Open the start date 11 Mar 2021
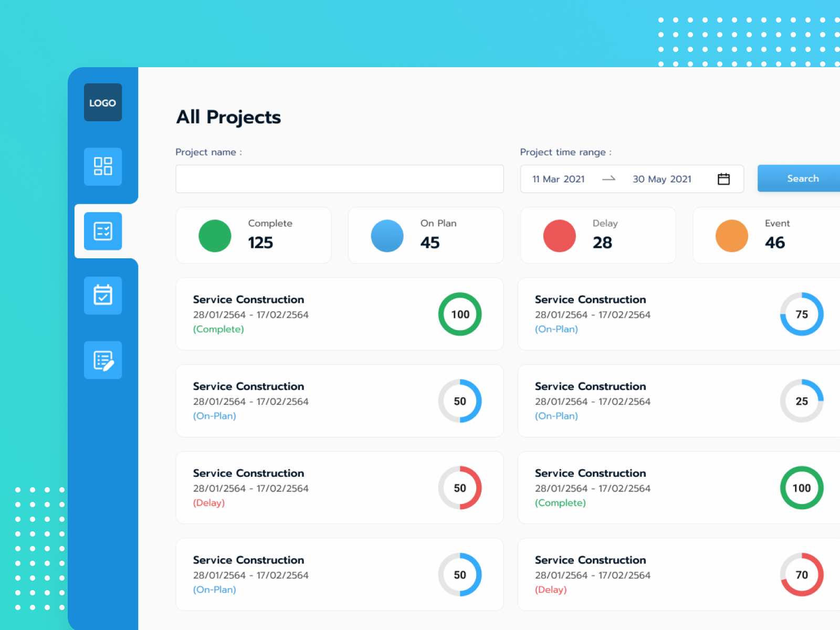This screenshot has height=630, width=840. (x=558, y=179)
